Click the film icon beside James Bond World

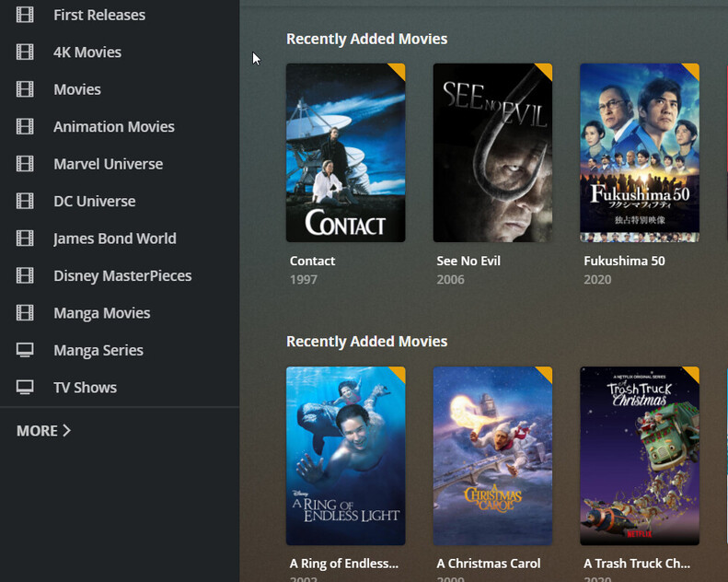point(25,239)
